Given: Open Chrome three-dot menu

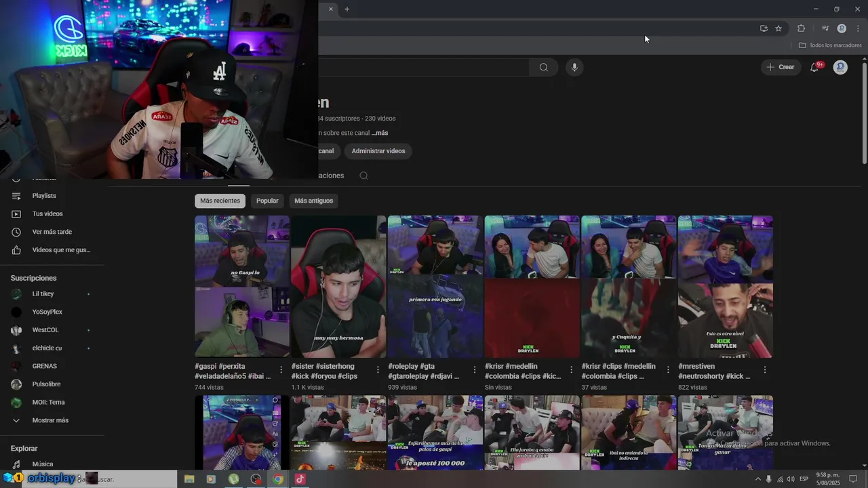Looking at the screenshot, I should tap(858, 28).
